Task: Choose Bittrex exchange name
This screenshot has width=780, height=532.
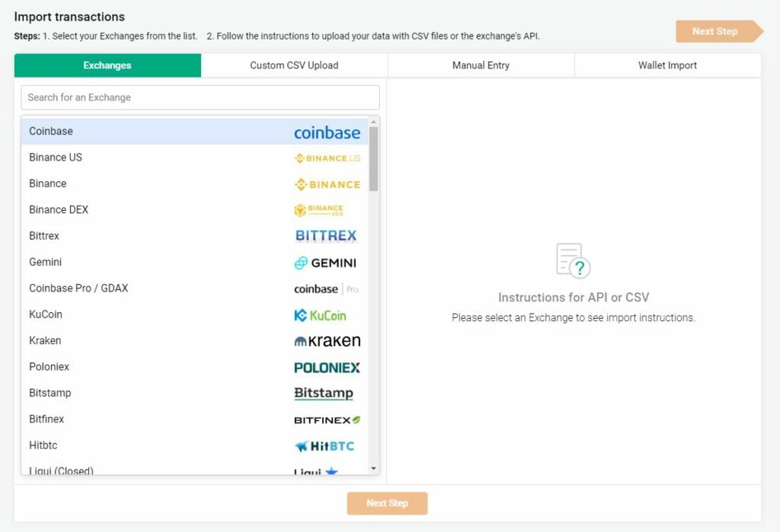Action: coord(43,236)
